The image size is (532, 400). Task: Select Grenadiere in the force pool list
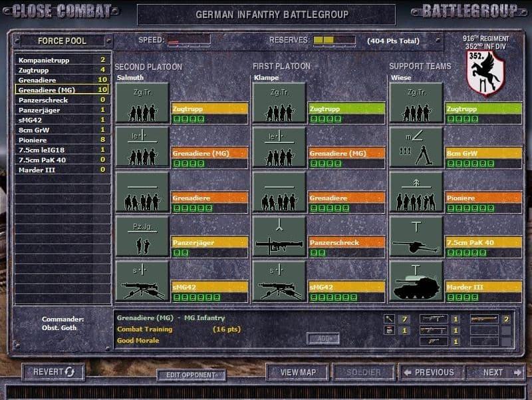(x=63, y=80)
